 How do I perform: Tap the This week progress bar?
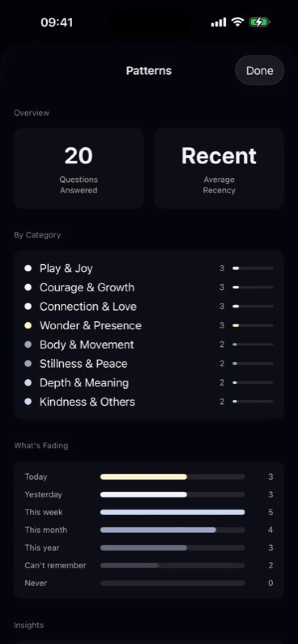click(x=172, y=512)
